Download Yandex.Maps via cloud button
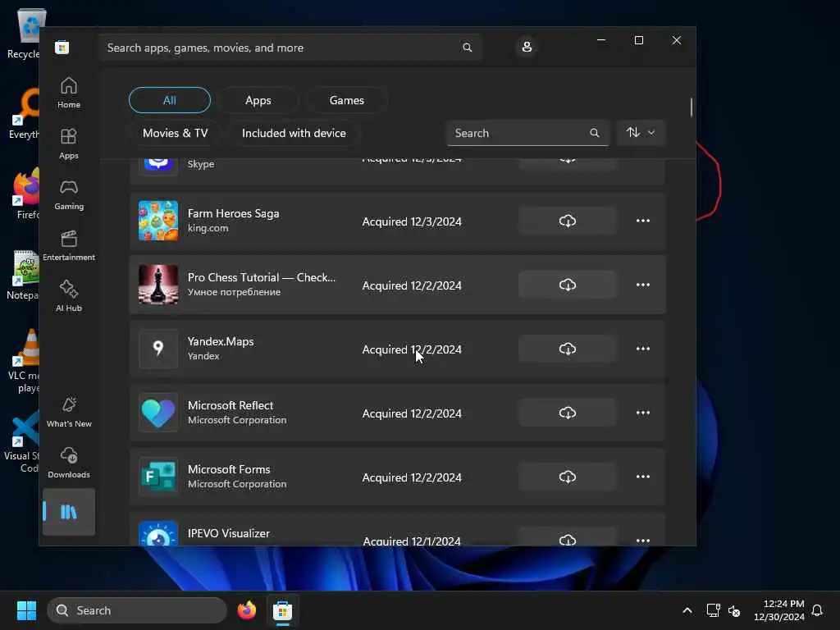Screen dimensions: 840x630 point(568,349)
